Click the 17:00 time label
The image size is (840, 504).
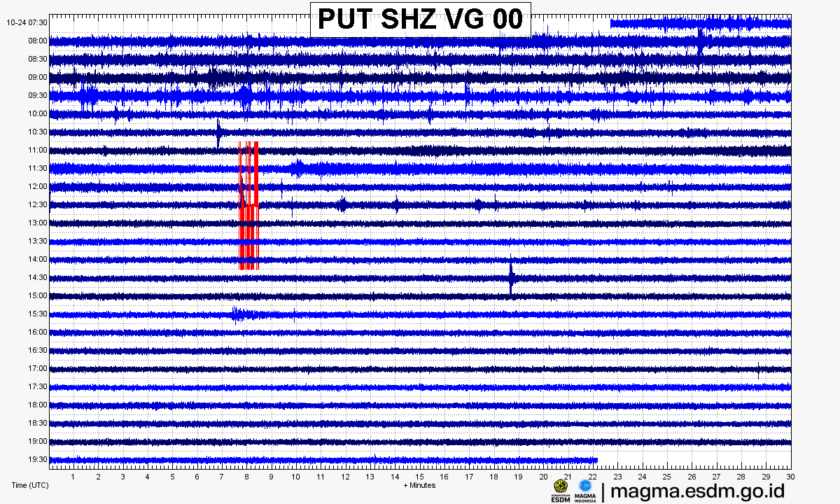click(38, 368)
